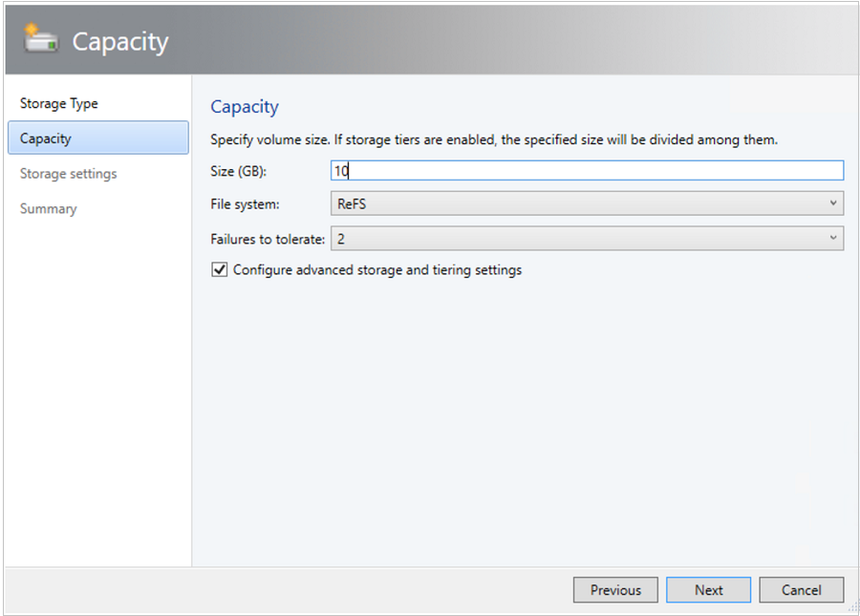Select the Storage Type step in sidebar

59,102
